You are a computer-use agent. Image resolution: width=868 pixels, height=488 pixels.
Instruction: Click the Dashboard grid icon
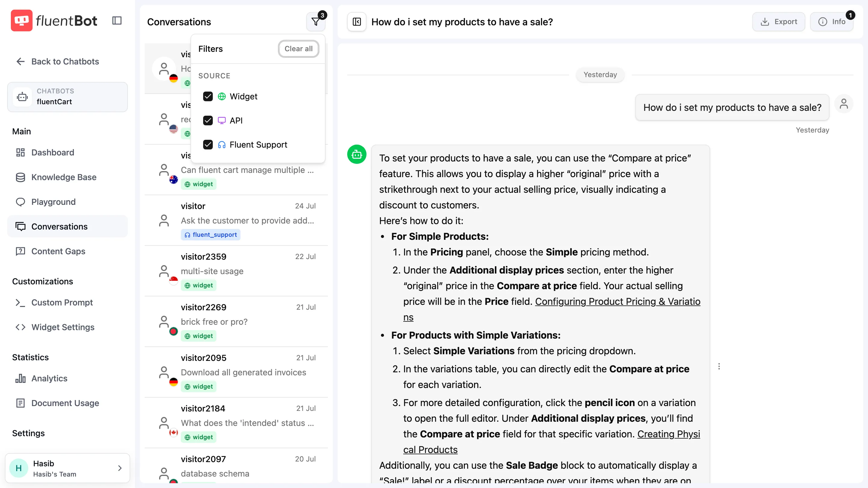pyautogui.click(x=20, y=152)
